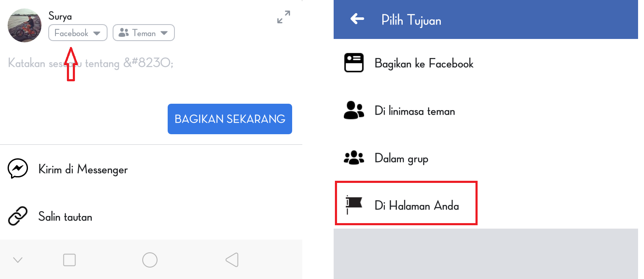Tap the Messenger icon

[18, 169]
